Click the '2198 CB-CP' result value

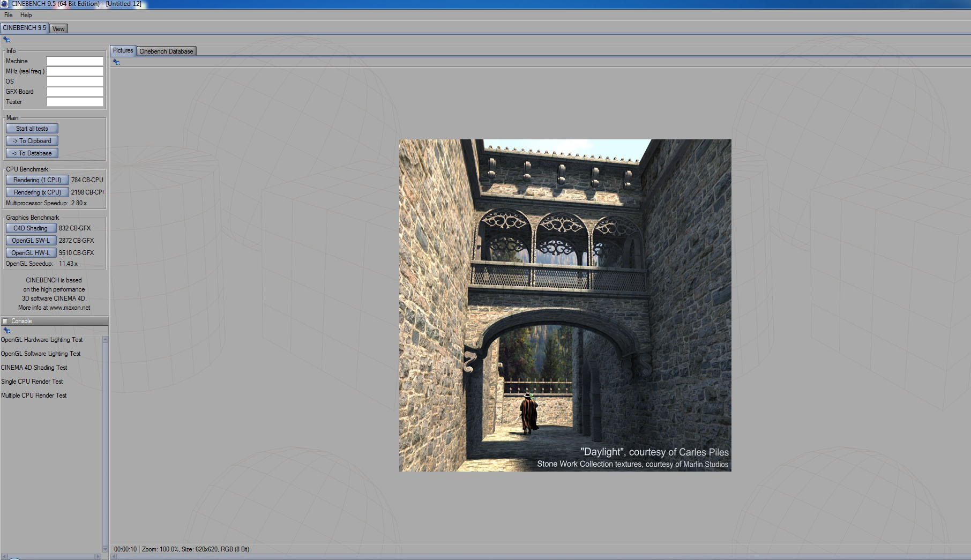click(87, 192)
